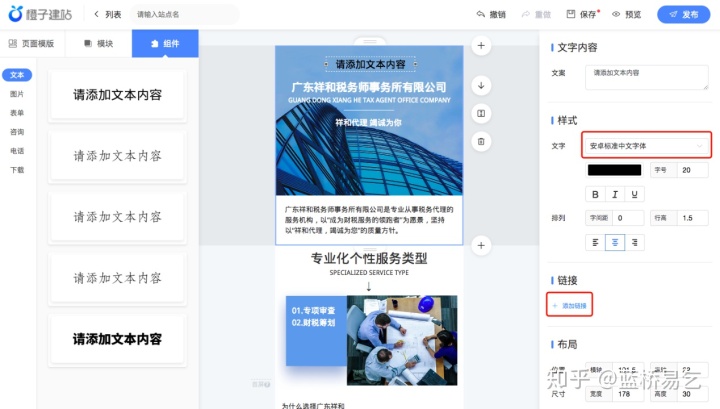Select the 请添加文本内容 text on canvas

(370, 64)
